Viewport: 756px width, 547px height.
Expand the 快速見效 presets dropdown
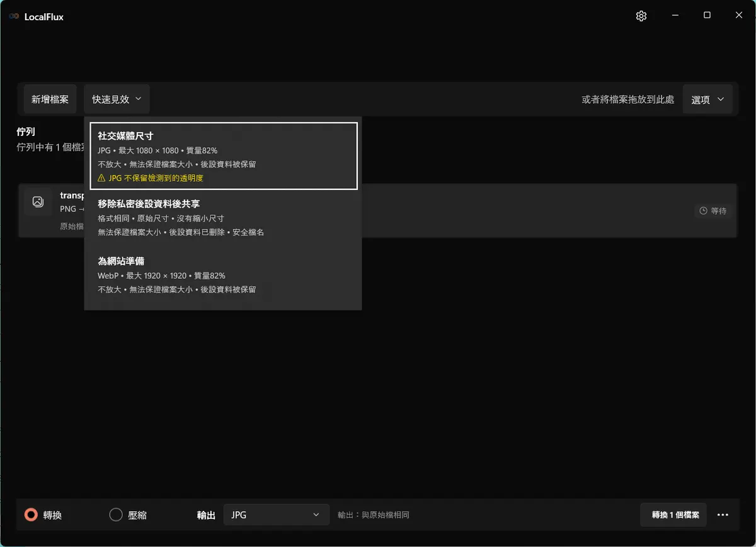(x=117, y=99)
